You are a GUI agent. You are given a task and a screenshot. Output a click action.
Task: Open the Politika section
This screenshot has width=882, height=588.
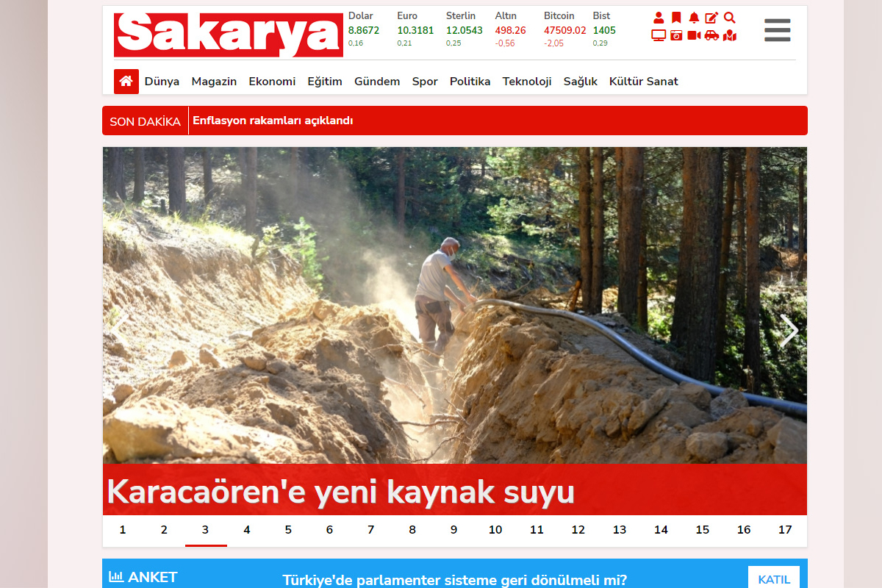tap(470, 82)
